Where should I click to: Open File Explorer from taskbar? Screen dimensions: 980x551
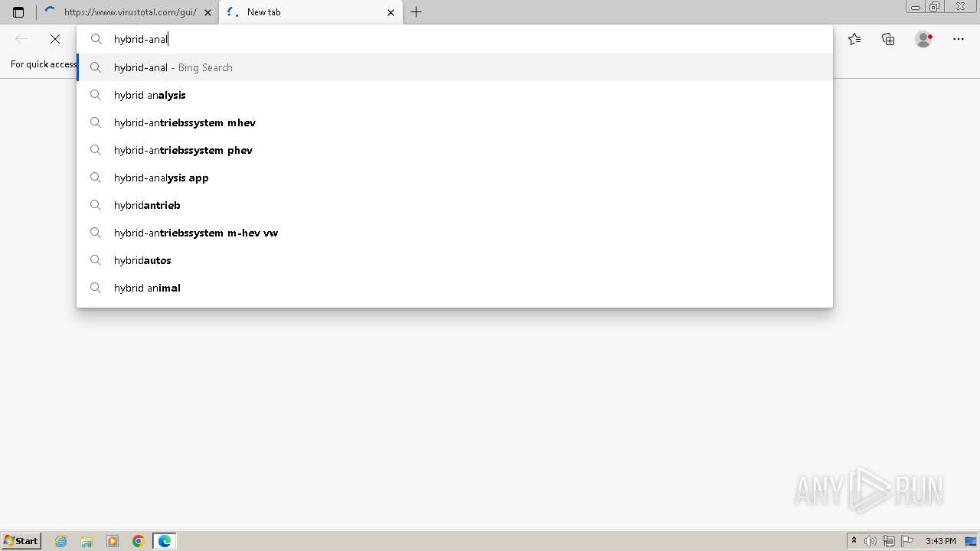click(x=87, y=541)
